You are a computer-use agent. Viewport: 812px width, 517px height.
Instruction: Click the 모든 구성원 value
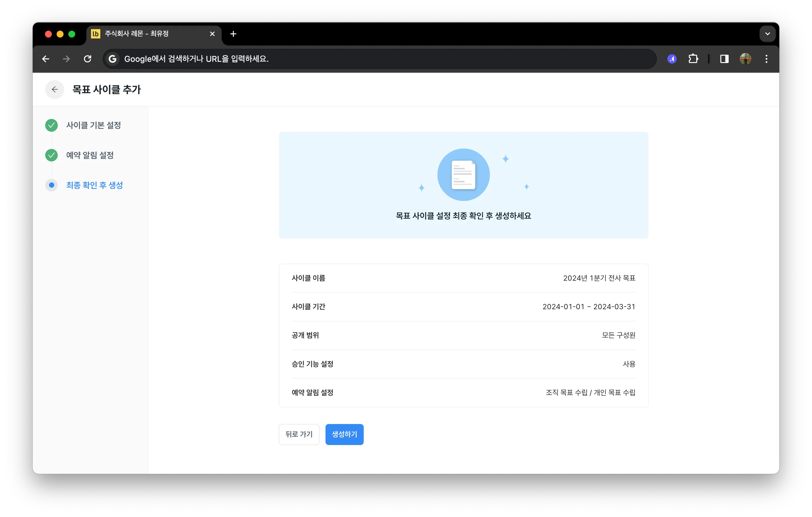[x=618, y=335]
